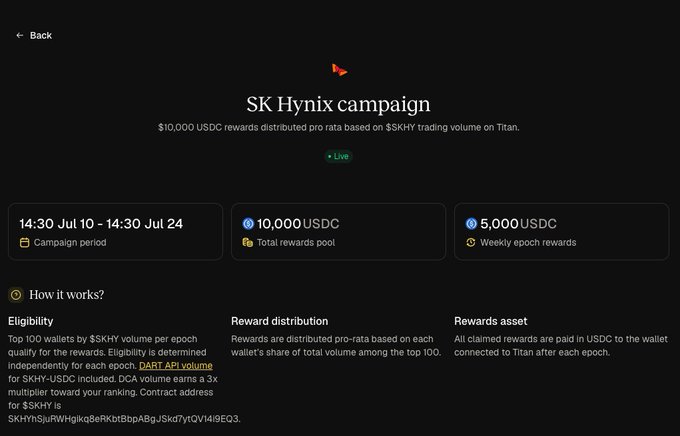Click the text starting 'Rewards are distributed pro-rata'

click(336, 346)
